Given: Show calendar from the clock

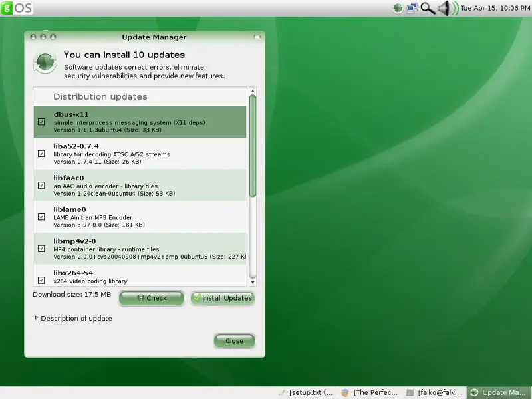Looking at the screenshot, I should click(x=495, y=8).
